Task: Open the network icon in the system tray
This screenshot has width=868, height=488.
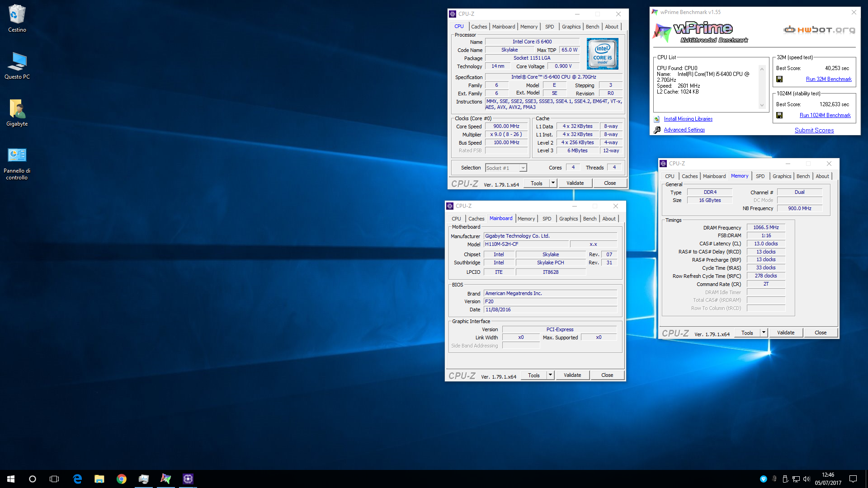Action: click(x=796, y=479)
